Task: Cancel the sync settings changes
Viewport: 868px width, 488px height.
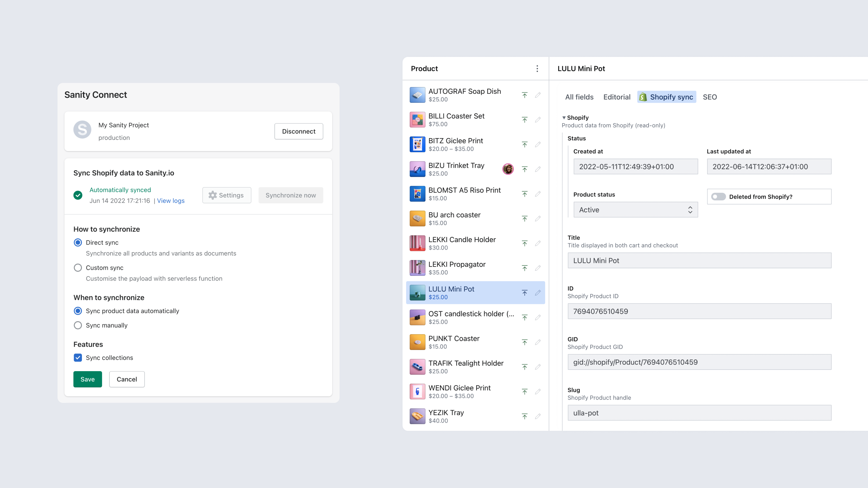Action: (x=127, y=379)
